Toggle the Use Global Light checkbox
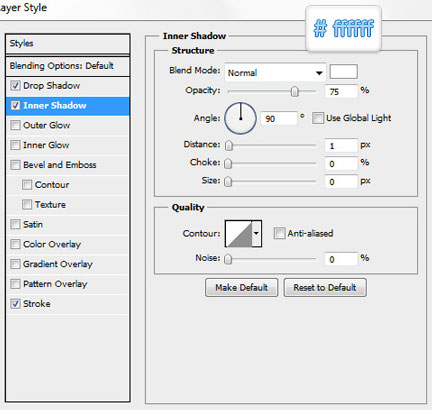This screenshot has width=432, height=410. [318, 118]
